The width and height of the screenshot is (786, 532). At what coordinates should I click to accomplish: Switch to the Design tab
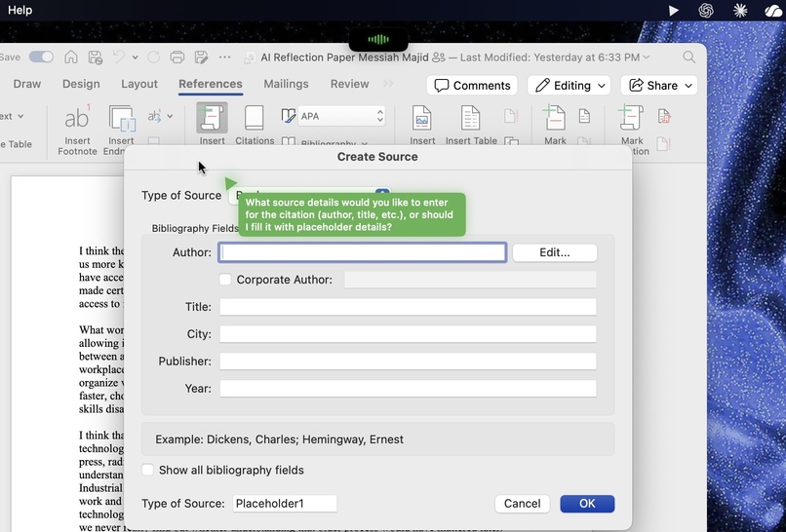click(81, 84)
